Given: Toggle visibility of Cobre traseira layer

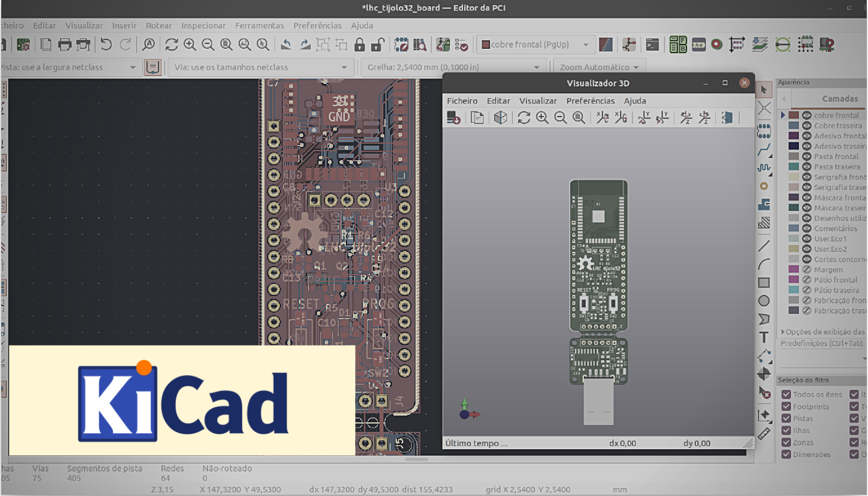Looking at the screenshot, I should (806, 126).
